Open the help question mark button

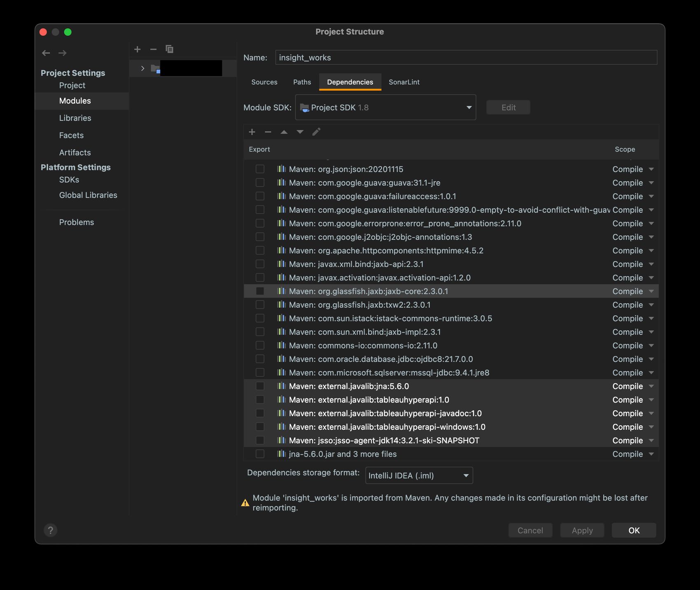pyautogui.click(x=51, y=530)
